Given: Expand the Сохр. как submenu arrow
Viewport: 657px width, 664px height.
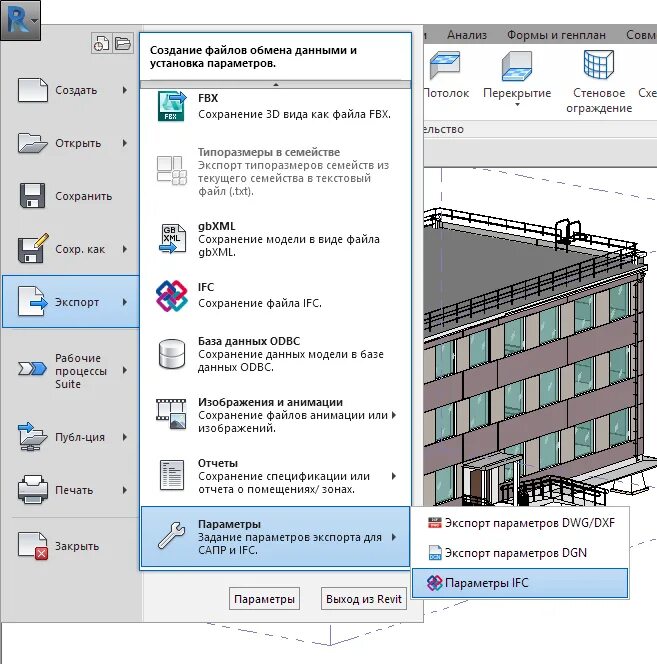Looking at the screenshot, I should (x=125, y=249).
